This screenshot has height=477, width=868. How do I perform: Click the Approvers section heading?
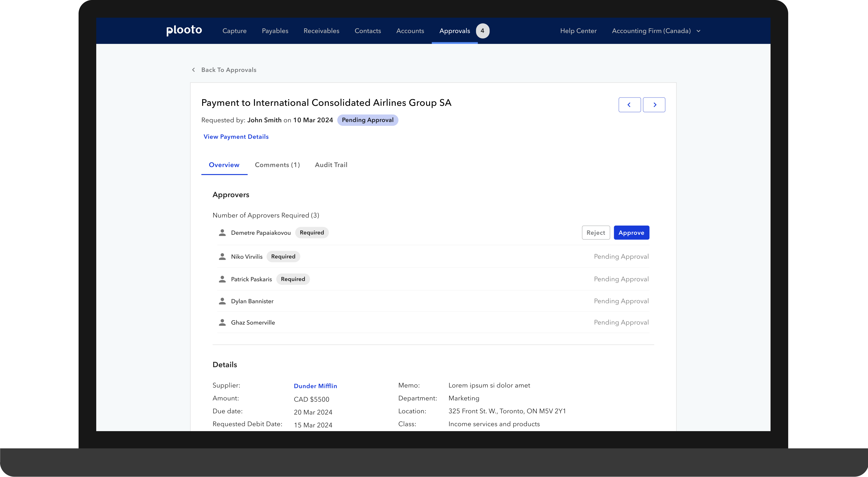231,195
